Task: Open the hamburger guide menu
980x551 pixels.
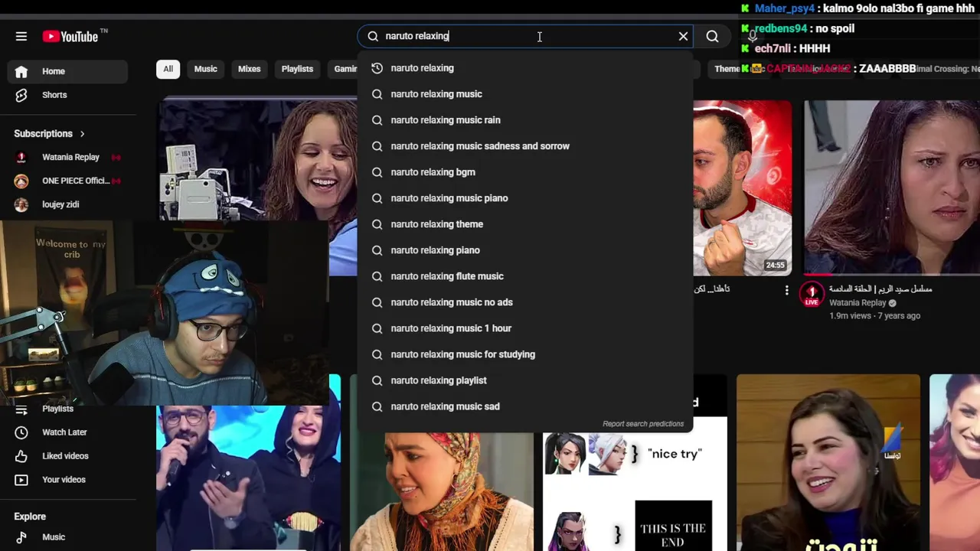Action: coord(21,36)
